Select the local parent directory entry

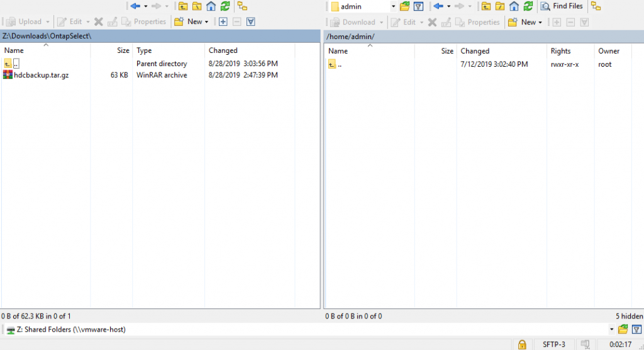11,64
